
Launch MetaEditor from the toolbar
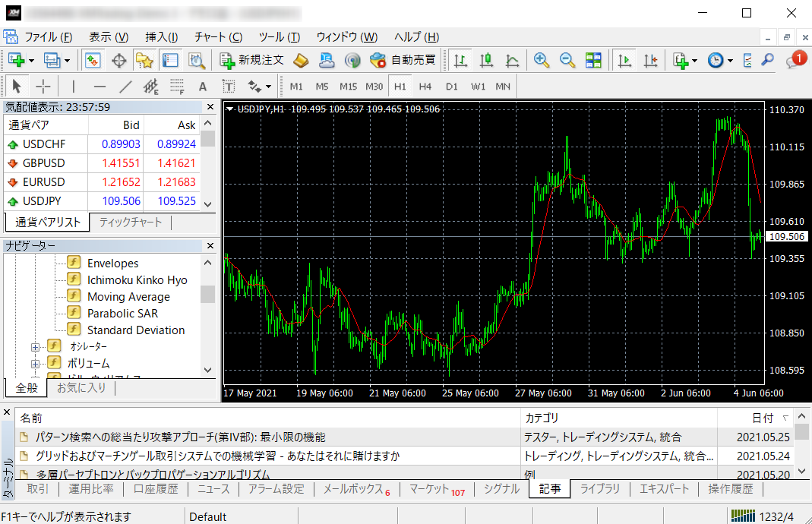(301, 60)
